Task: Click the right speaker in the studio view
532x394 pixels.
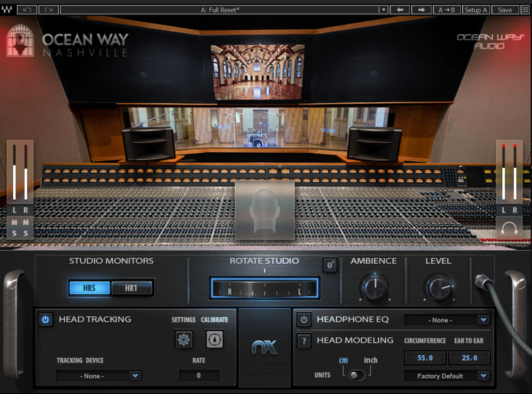Action: coord(375,144)
